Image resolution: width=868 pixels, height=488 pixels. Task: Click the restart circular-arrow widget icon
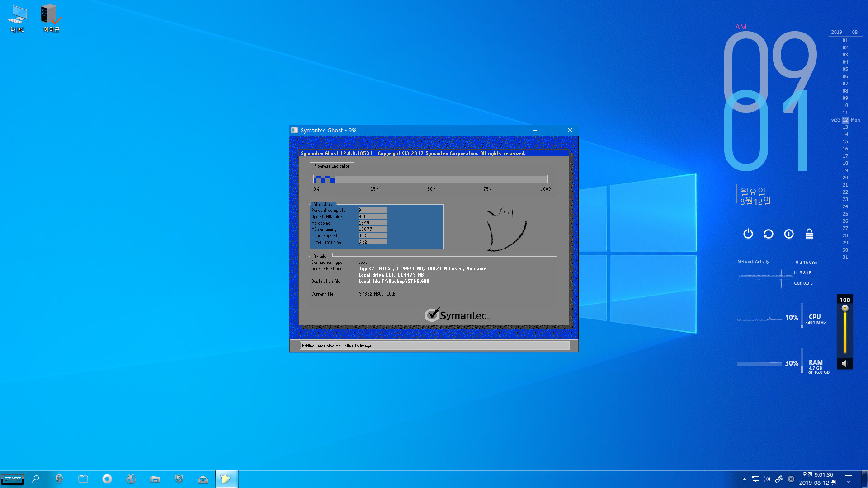769,234
